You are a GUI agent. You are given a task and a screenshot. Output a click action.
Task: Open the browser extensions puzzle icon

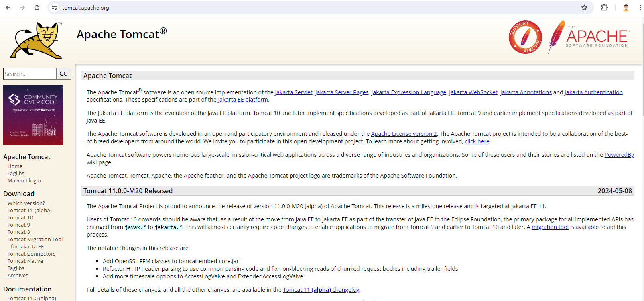tap(604, 8)
